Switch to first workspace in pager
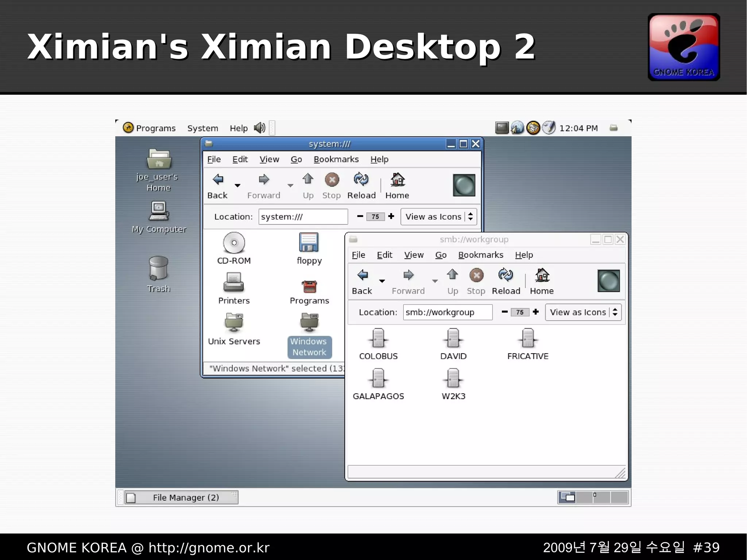Screen dimensions: 747x560 (x=567, y=497)
